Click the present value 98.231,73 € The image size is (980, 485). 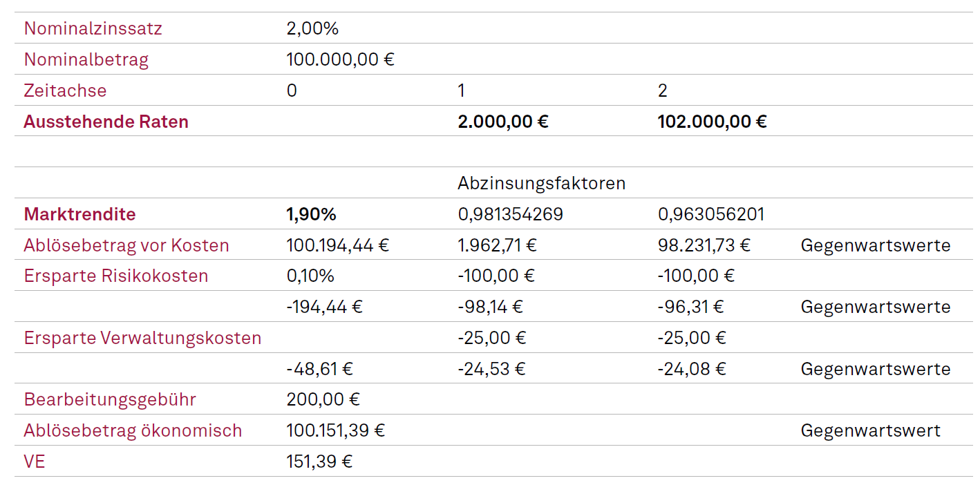pyautogui.click(x=704, y=245)
